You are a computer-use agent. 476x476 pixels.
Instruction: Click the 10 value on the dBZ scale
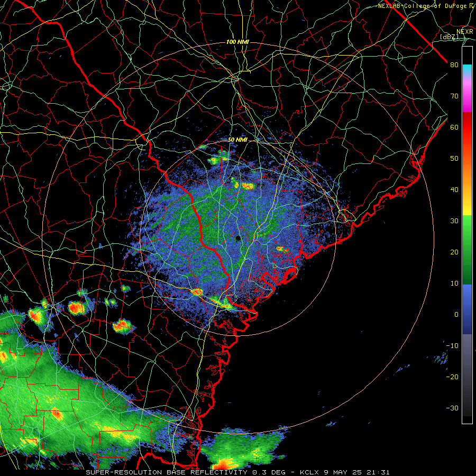click(x=454, y=283)
